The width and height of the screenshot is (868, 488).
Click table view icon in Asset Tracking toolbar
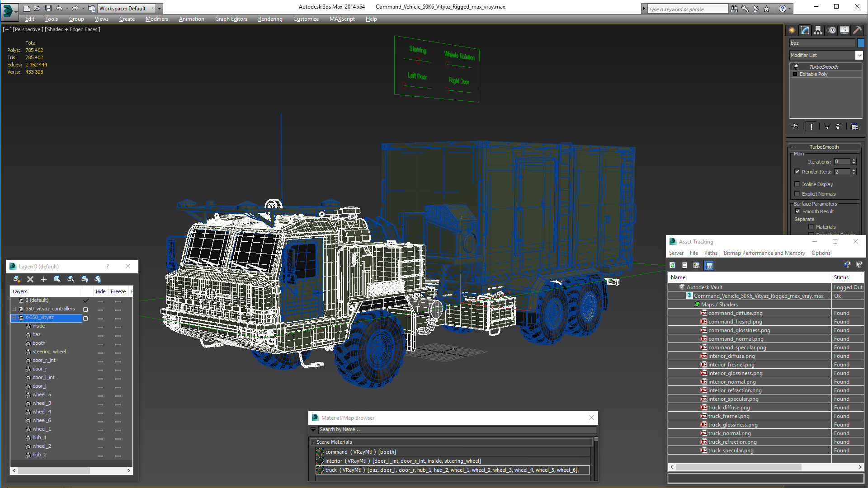tap(709, 265)
